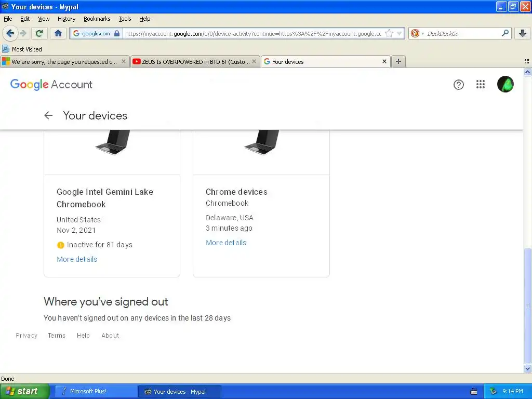Open the Windows start button
The image size is (532, 399).
(24, 391)
